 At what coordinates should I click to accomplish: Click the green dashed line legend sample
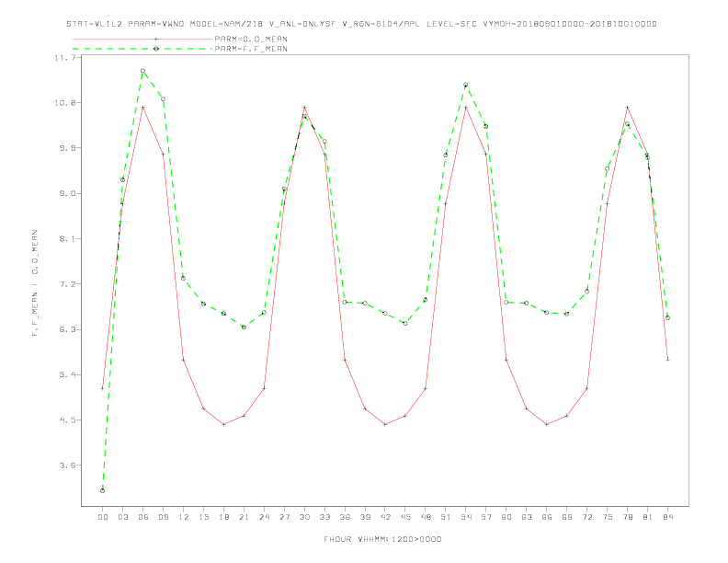click(x=142, y=49)
